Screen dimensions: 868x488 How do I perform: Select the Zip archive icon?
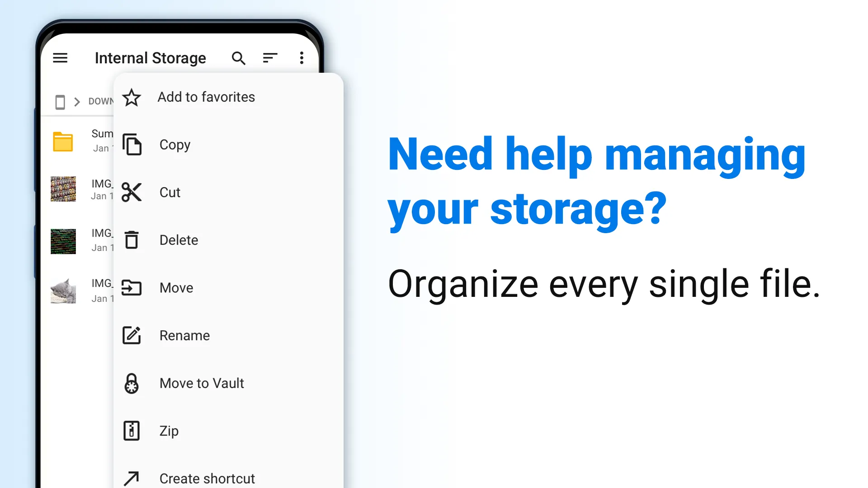click(x=131, y=430)
